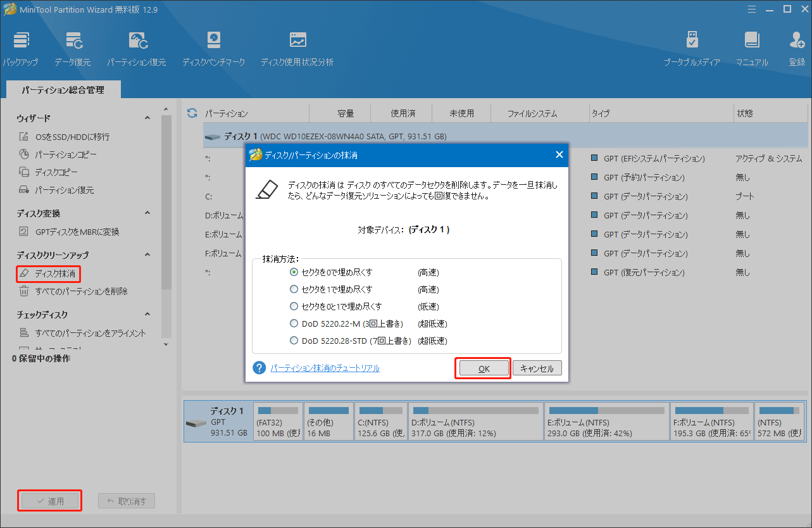Open パーティション抹消のチュートリアル link
Viewport: 812px width, 528px height.
325,368
